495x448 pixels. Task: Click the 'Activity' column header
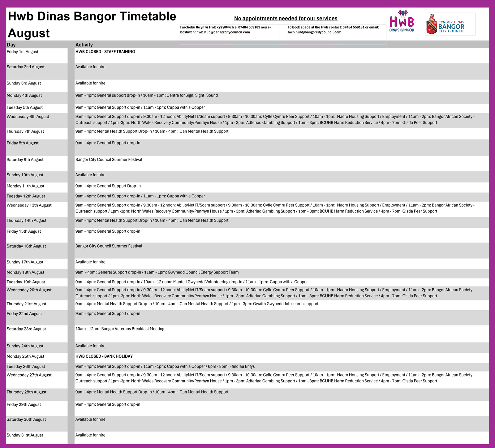pyautogui.click(x=84, y=45)
